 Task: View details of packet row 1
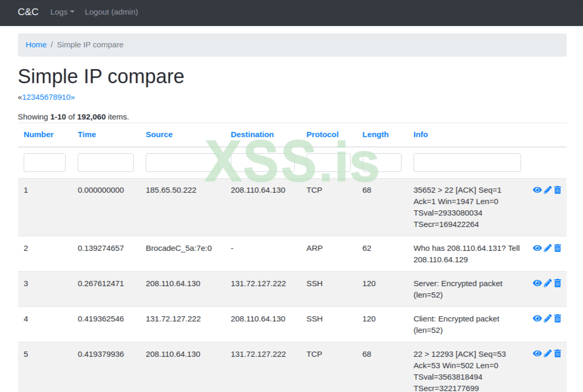pos(537,190)
